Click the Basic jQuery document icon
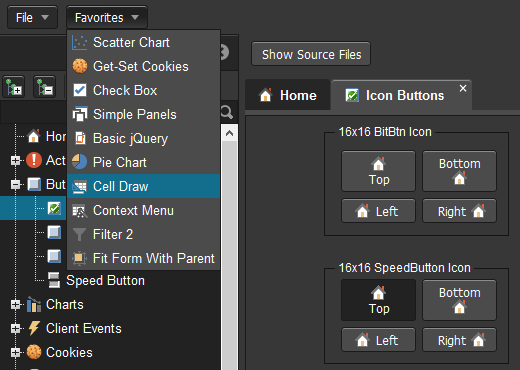Viewport: 520px width, 370px height. pos(80,138)
